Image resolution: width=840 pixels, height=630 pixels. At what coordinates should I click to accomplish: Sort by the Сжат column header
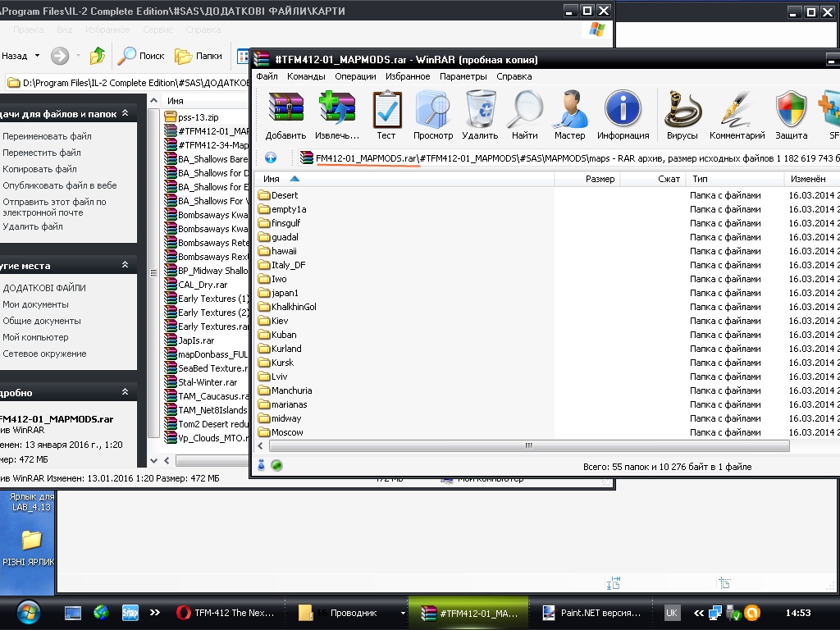point(653,179)
